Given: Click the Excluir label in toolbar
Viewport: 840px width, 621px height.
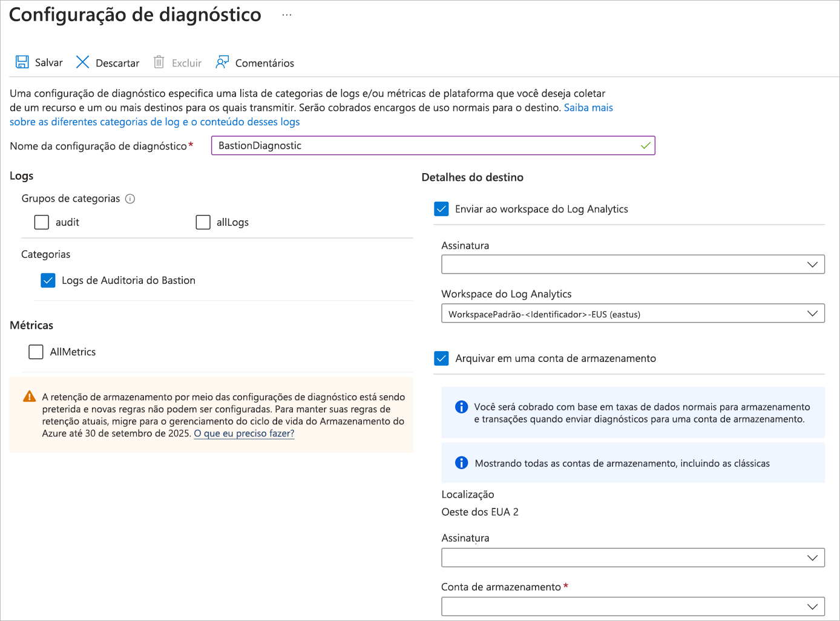Looking at the screenshot, I should pyautogui.click(x=186, y=63).
